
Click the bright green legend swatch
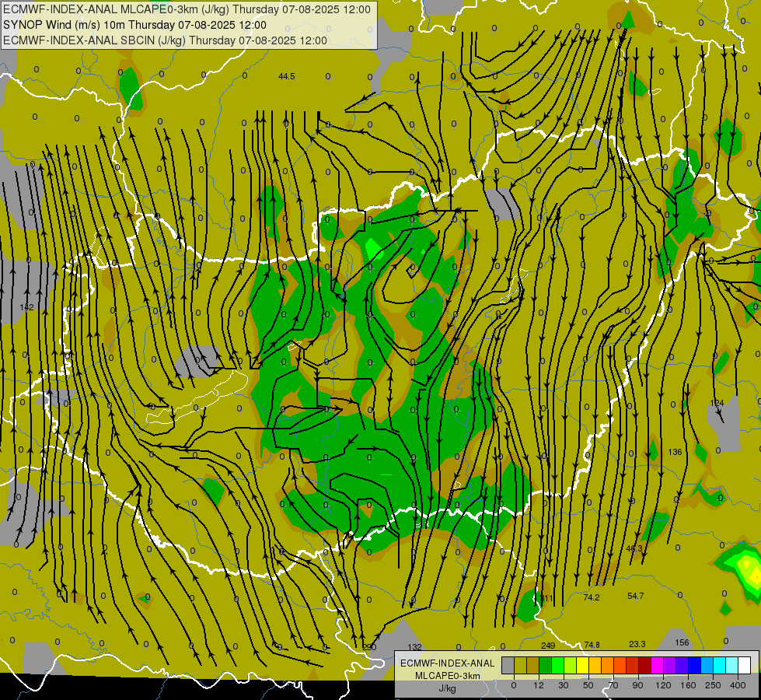point(557,666)
